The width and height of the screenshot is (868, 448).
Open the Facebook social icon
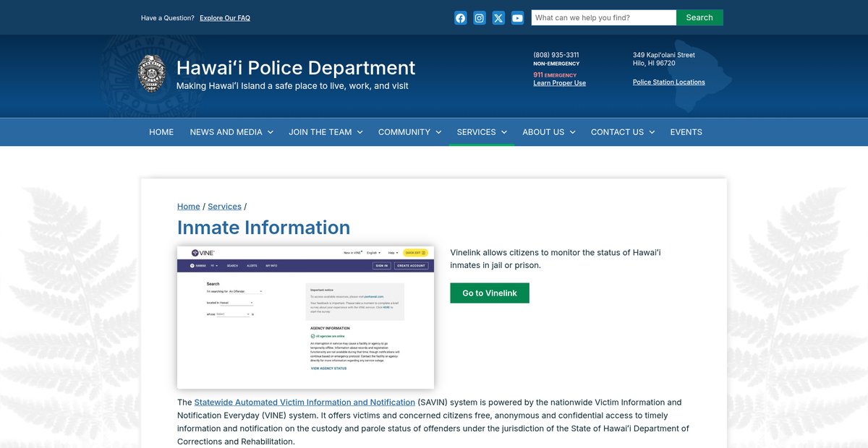[x=461, y=18]
